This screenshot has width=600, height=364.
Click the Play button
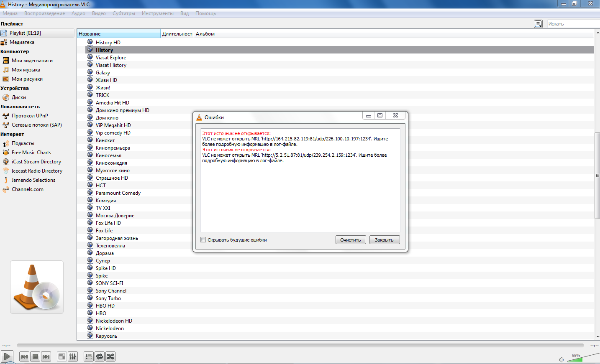pyautogui.click(x=7, y=356)
